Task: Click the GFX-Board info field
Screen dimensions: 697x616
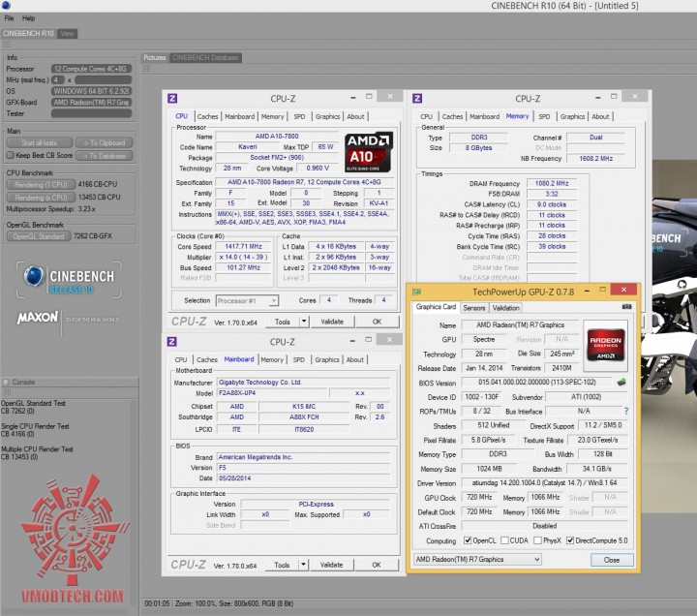Action: pyautogui.click(x=92, y=103)
